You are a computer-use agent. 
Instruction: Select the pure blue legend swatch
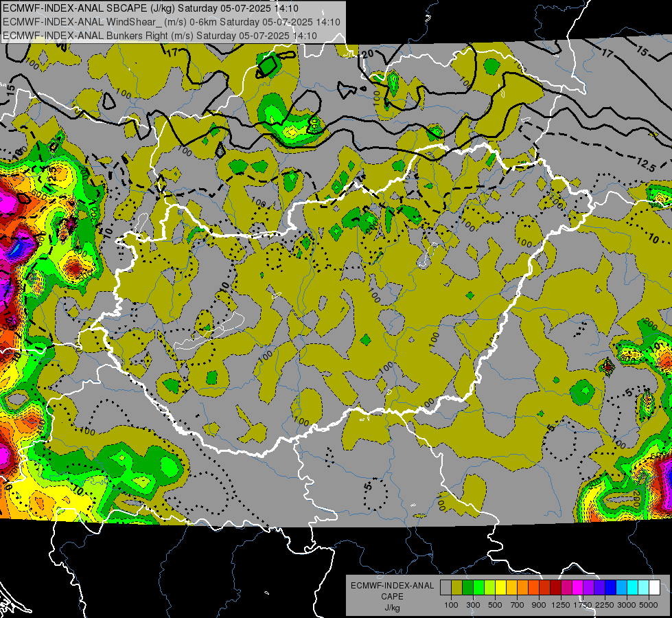(611, 588)
